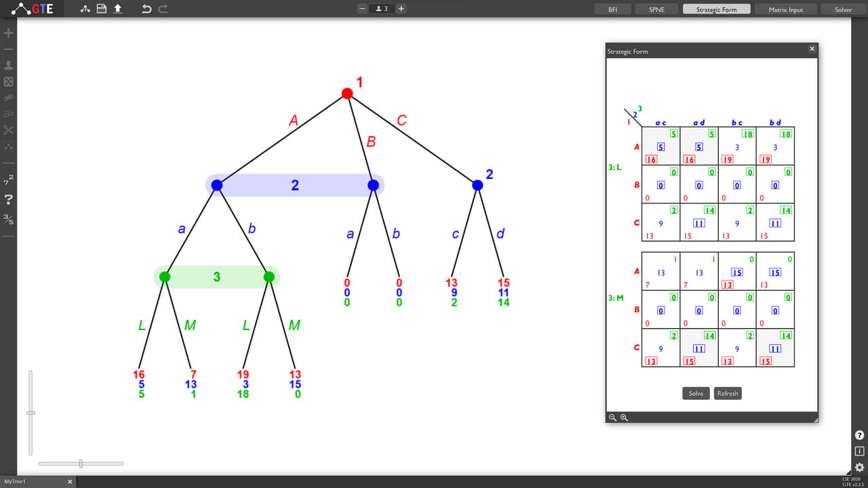Image resolution: width=868 pixels, height=488 pixels.
Task: Open the info icon
Action: tap(859, 451)
